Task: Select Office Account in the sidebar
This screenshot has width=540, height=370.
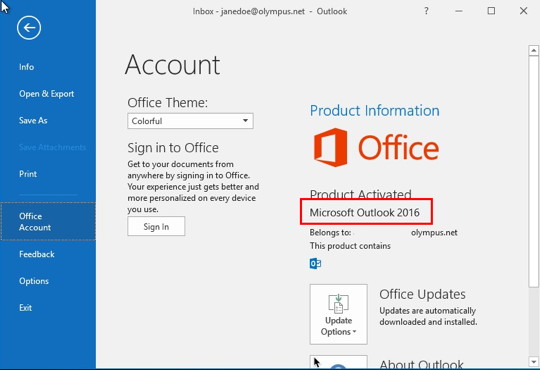Action: (48, 222)
